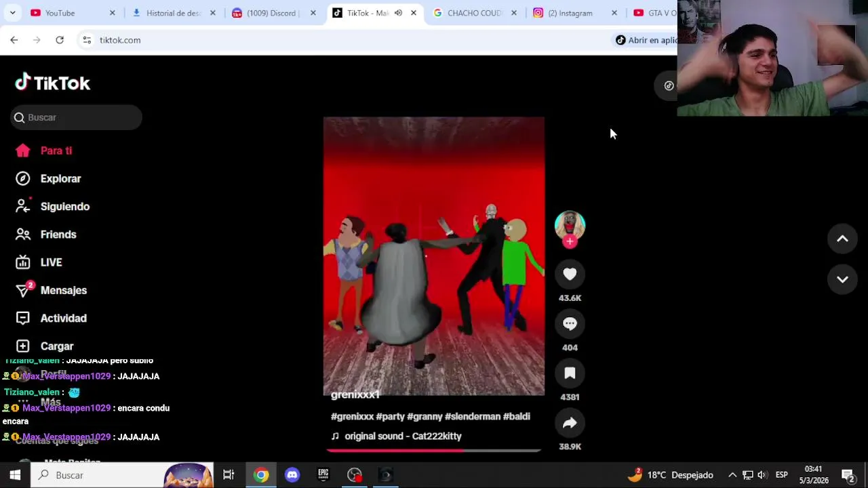This screenshot has height=488, width=868.
Task: Click the taskbar Buscar search box
Action: [x=122, y=475]
